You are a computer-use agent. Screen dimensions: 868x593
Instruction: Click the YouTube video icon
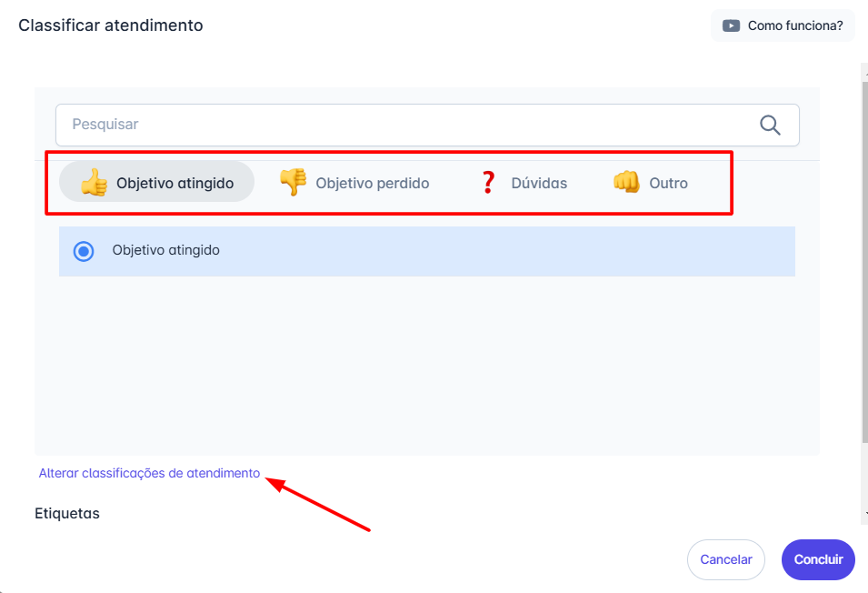point(731,25)
